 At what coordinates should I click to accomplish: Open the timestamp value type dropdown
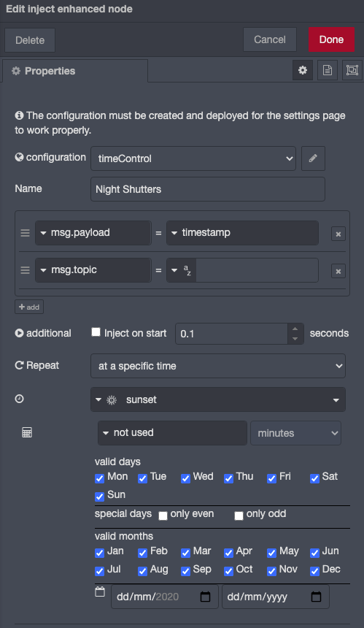point(242,233)
